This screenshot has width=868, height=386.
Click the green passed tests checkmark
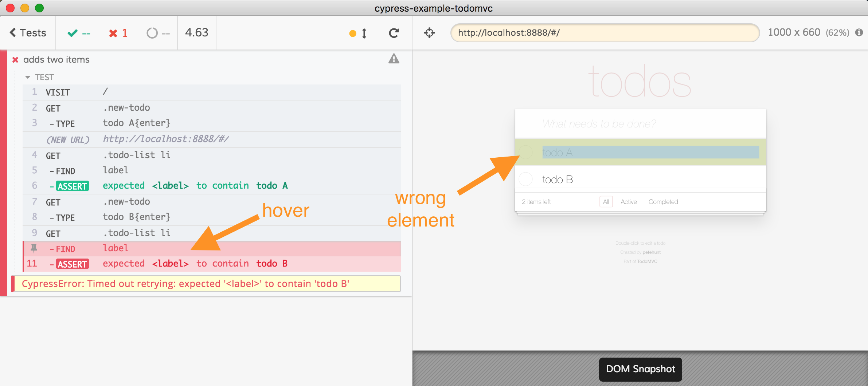coord(73,34)
